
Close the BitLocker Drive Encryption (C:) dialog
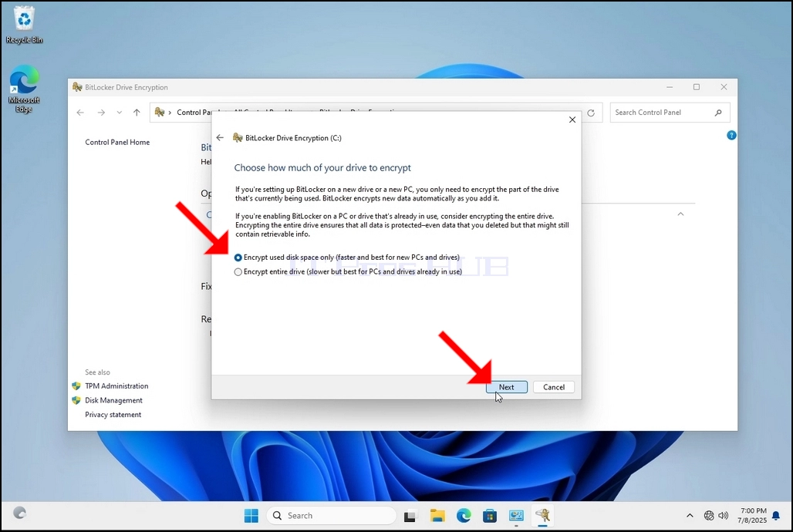tap(572, 120)
